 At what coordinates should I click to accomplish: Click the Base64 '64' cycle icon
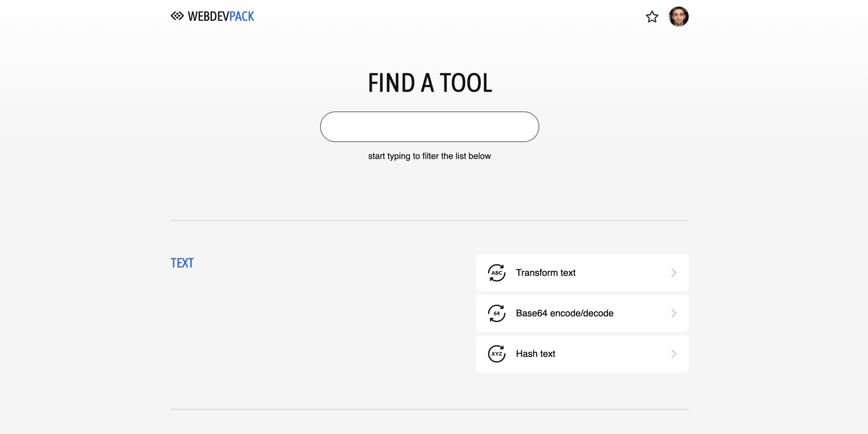click(x=497, y=313)
